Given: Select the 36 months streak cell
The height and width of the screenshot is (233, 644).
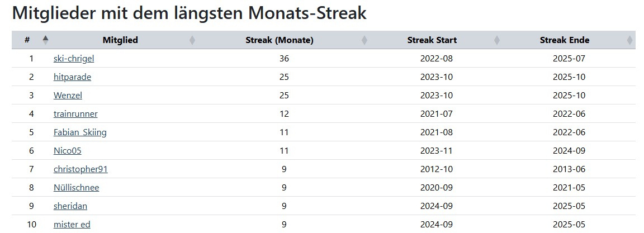Looking at the screenshot, I should (284, 58).
